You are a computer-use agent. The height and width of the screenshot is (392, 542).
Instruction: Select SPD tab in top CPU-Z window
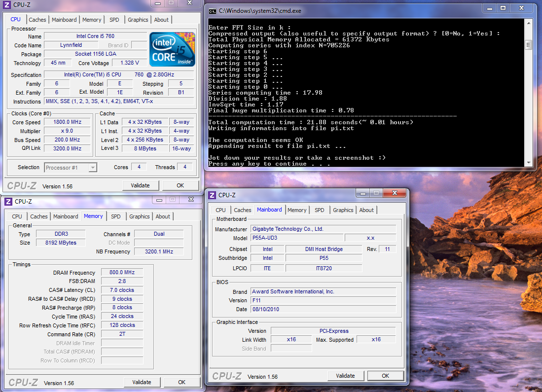click(x=114, y=20)
